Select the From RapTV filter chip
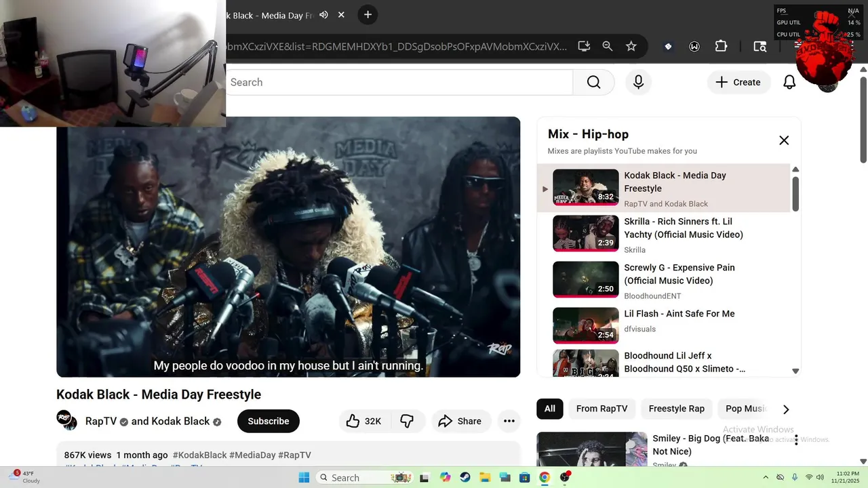Image resolution: width=868 pixels, height=488 pixels. point(601,409)
